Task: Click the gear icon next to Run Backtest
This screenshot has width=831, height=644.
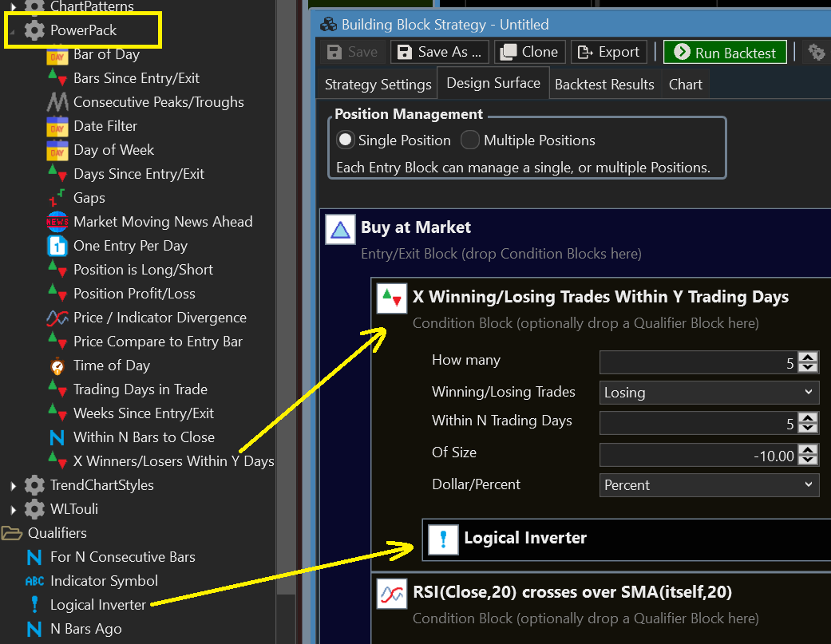Action: [816, 53]
